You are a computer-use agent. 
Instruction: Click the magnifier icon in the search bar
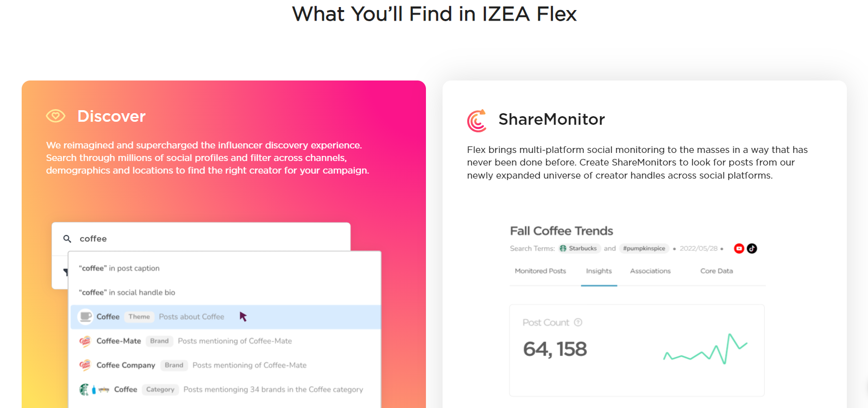click(67, 238)
